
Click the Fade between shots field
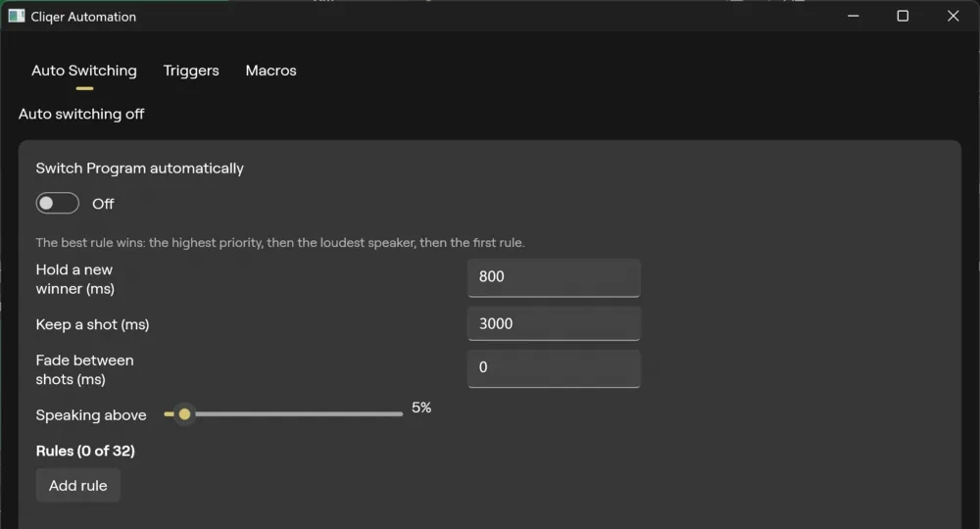554,368
